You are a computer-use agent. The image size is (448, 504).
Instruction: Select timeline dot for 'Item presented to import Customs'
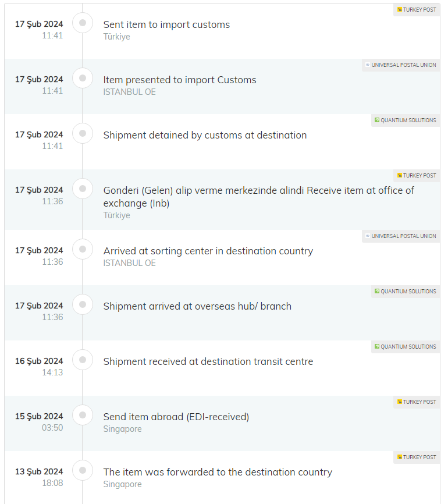(x=83, y=78)
